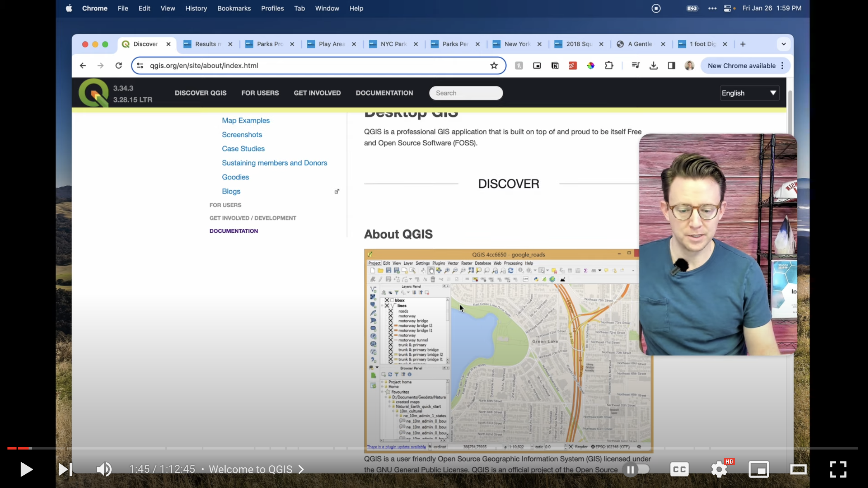
Task: Open Chrome three-dot menu
Action: click(x=782, y=65)
